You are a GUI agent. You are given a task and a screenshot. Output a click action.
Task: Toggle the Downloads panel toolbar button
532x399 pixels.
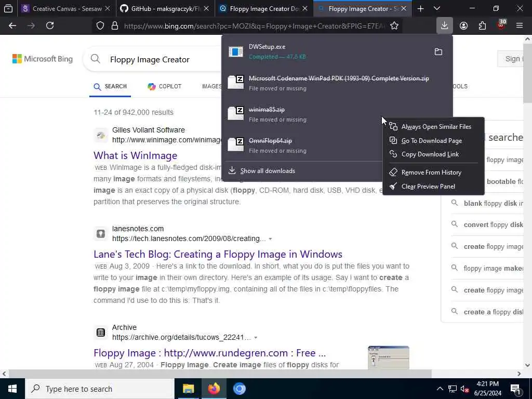point(445,25)
